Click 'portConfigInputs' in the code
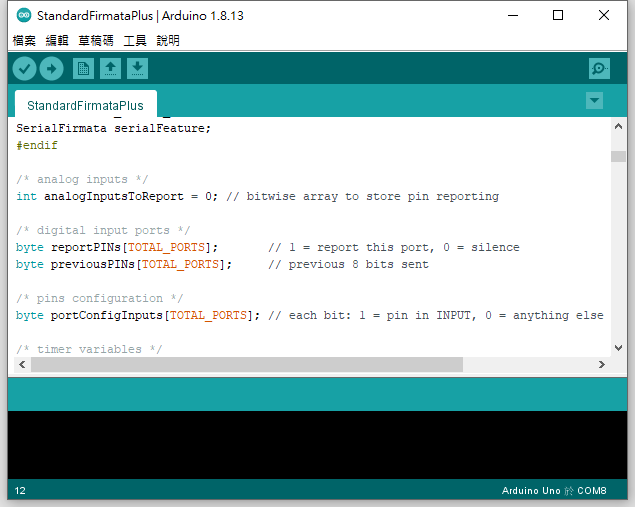This screenshot has width=635, height=507. click(107, 315)
